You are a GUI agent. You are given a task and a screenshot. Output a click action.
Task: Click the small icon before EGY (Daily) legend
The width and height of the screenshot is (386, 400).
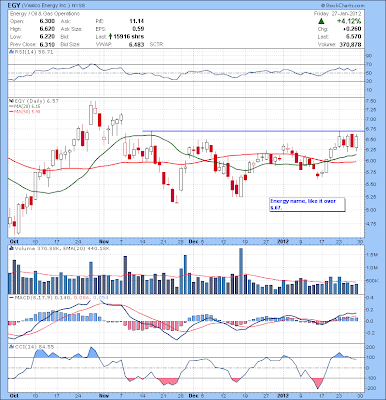(10, 101)
